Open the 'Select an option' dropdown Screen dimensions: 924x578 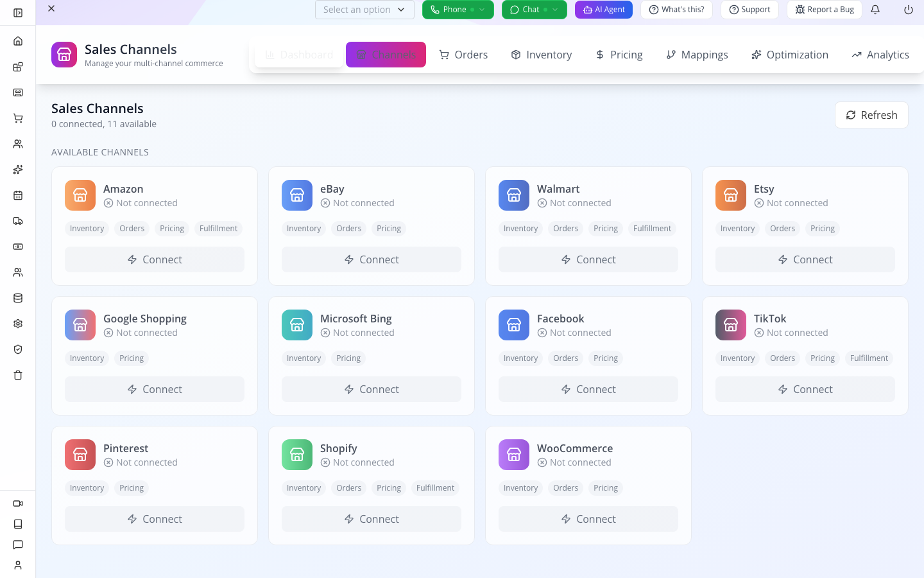click(364, 10)
